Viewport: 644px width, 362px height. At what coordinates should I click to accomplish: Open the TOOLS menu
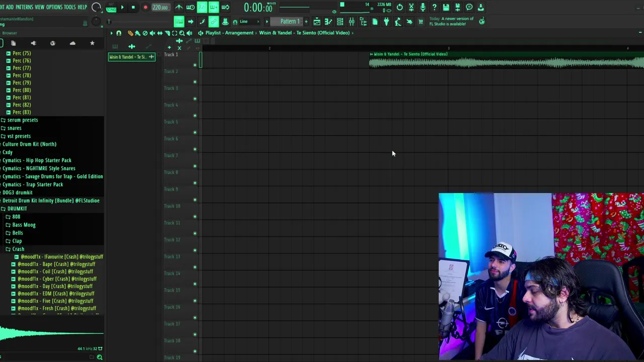[70, 7]
